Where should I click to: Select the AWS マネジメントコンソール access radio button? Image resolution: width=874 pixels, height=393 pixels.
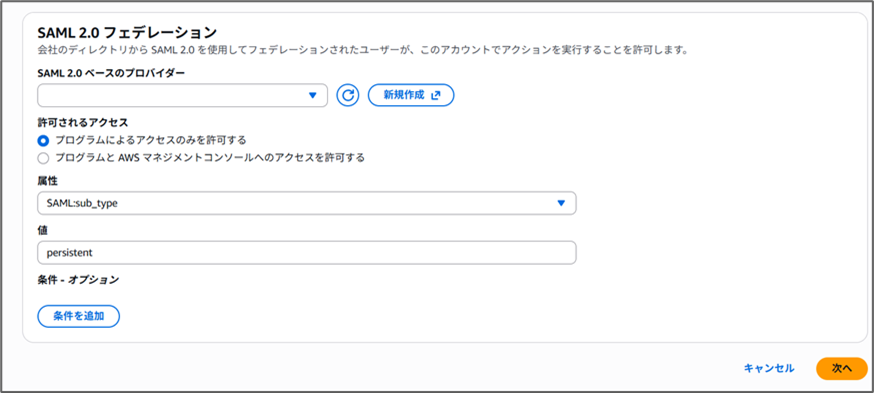pyautogui.click(x=43, y=158)
